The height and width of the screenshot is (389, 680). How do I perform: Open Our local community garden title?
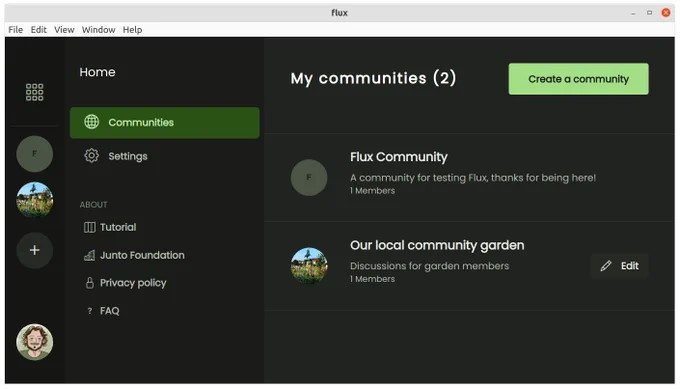pos(437,245)
